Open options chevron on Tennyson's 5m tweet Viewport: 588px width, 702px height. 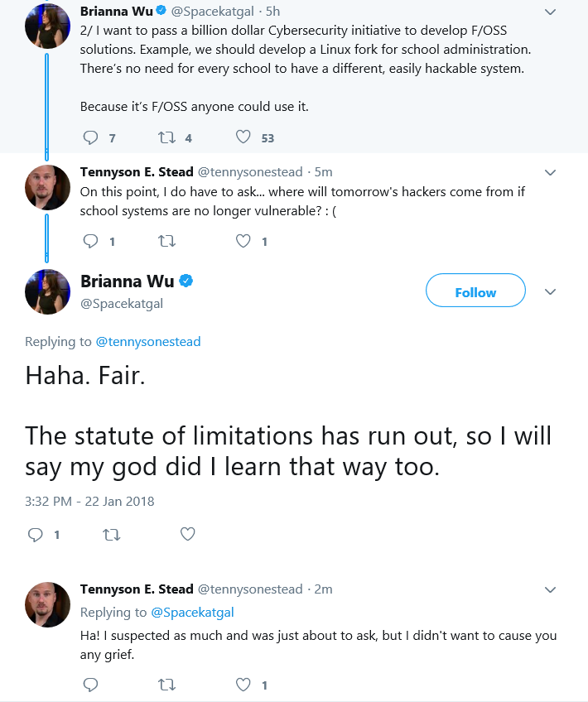(550, 172)
